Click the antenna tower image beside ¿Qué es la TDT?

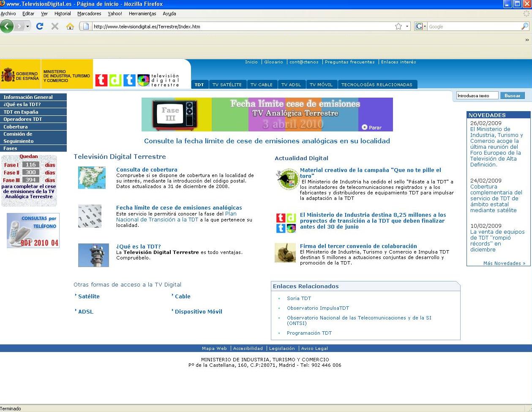click(x=93, y=255)
